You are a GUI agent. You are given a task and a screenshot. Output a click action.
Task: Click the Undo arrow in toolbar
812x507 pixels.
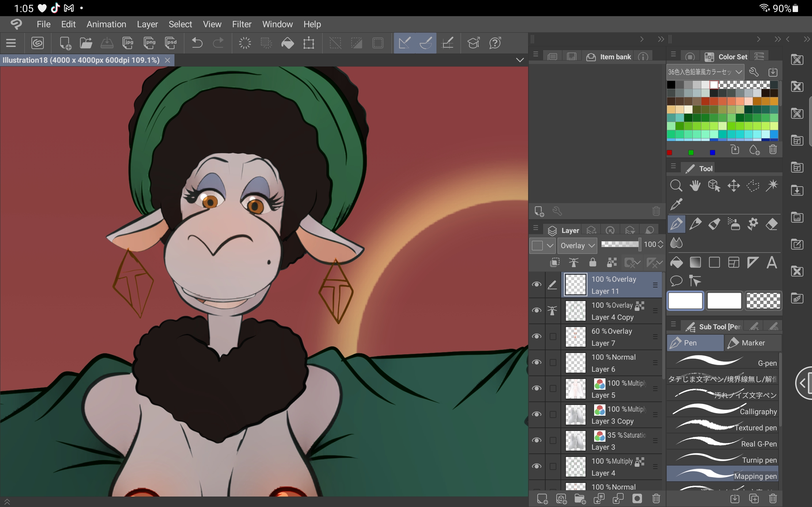(197, 43)
